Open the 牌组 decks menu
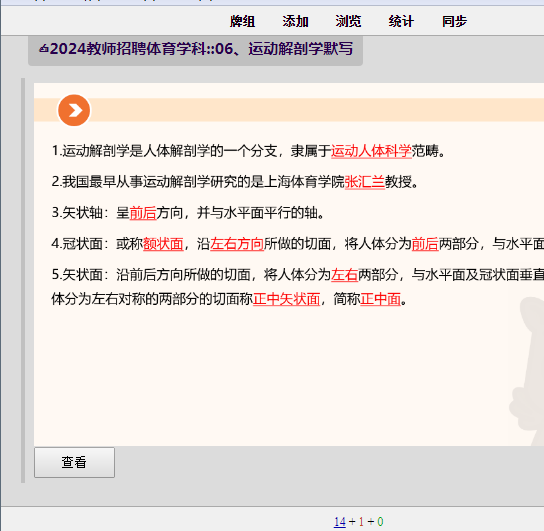 [242, 22]
